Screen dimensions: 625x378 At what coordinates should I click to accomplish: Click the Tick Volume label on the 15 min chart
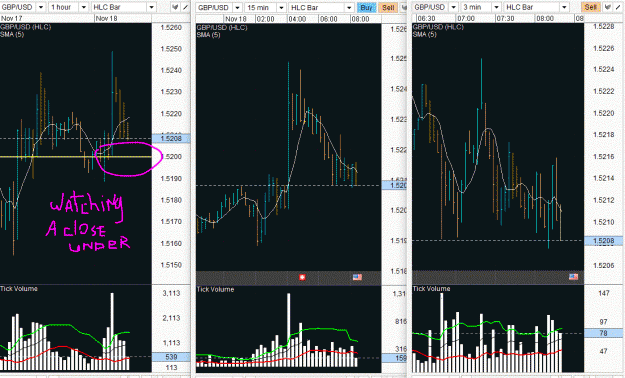[x=215, y=289]
